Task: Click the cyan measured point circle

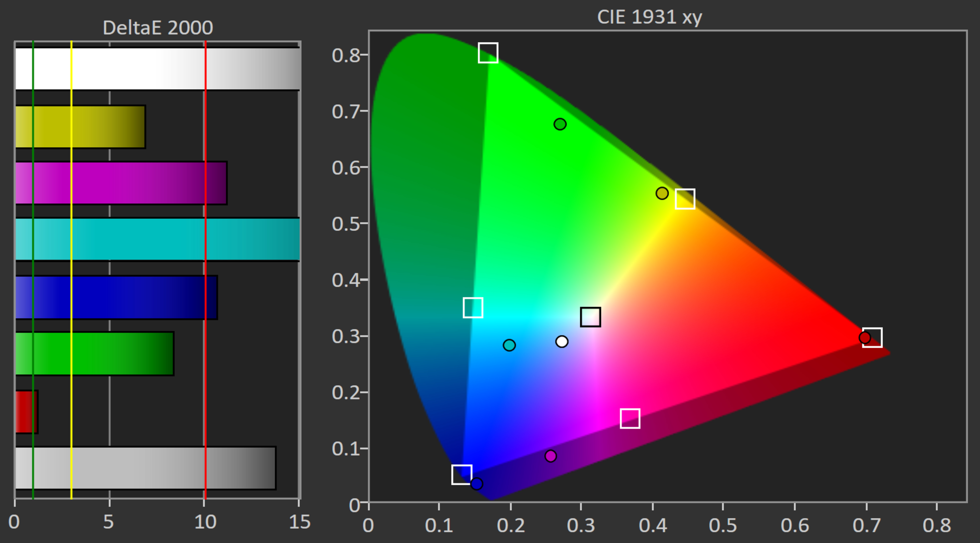Action: (509, 345)
